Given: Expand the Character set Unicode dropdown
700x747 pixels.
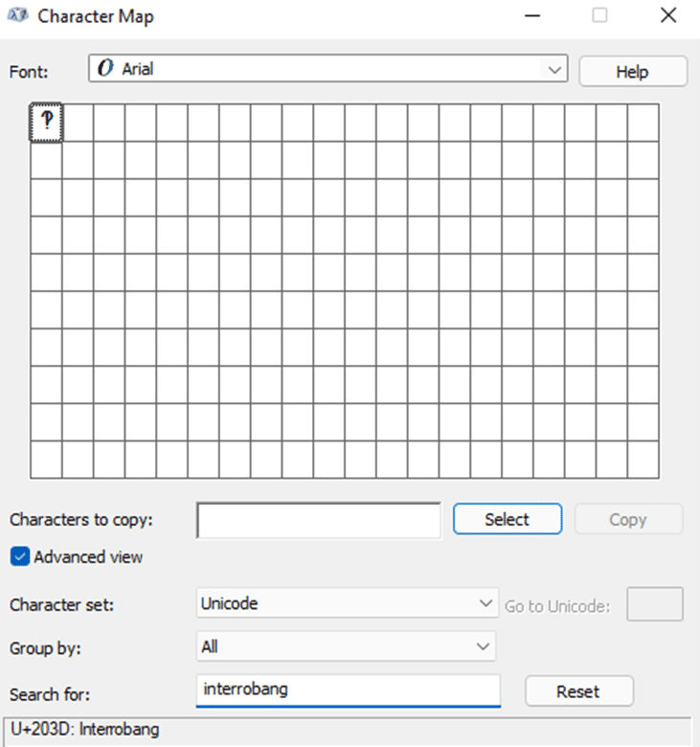Looking at the screenshot, I should point(347,603).
